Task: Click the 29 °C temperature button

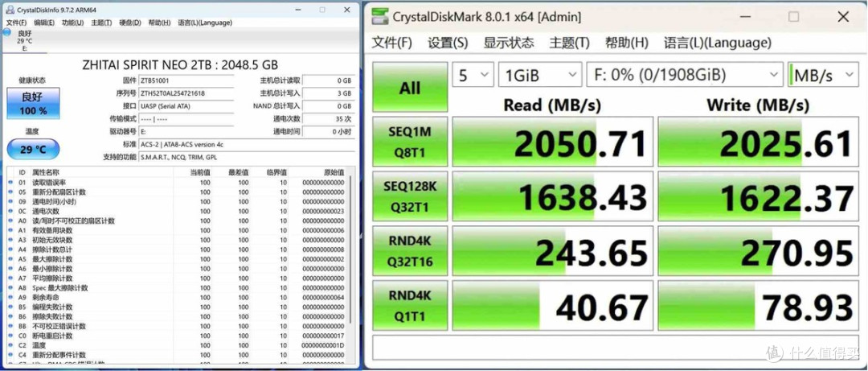Action: click(33, 149)
